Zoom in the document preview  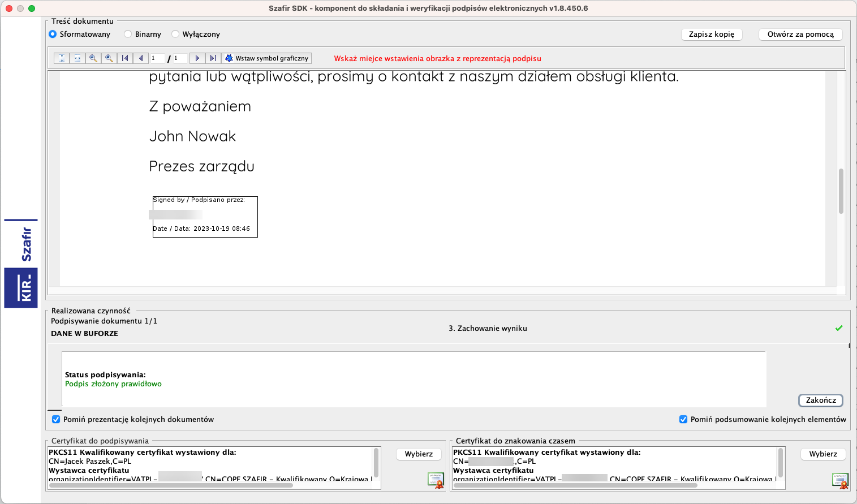coord(109,58)
